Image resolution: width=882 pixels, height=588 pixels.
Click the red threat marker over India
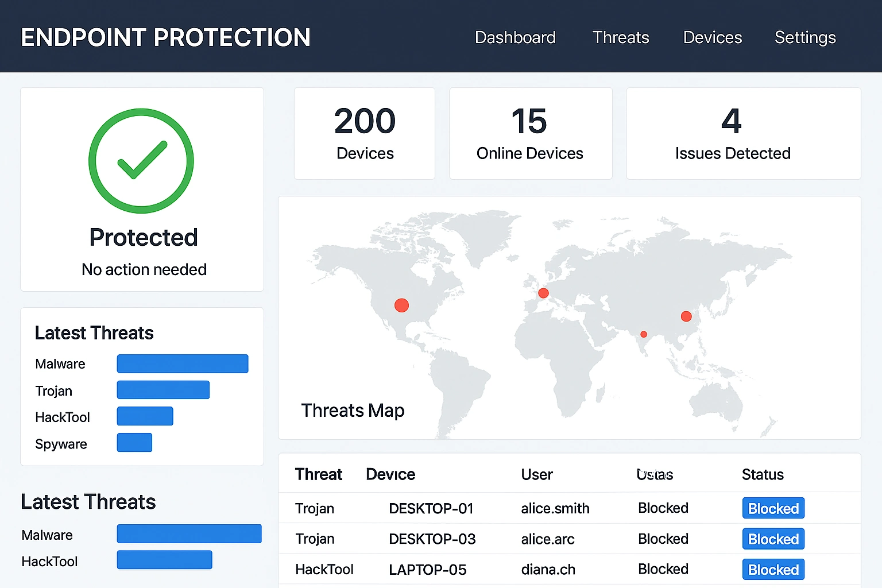[643, 334]
